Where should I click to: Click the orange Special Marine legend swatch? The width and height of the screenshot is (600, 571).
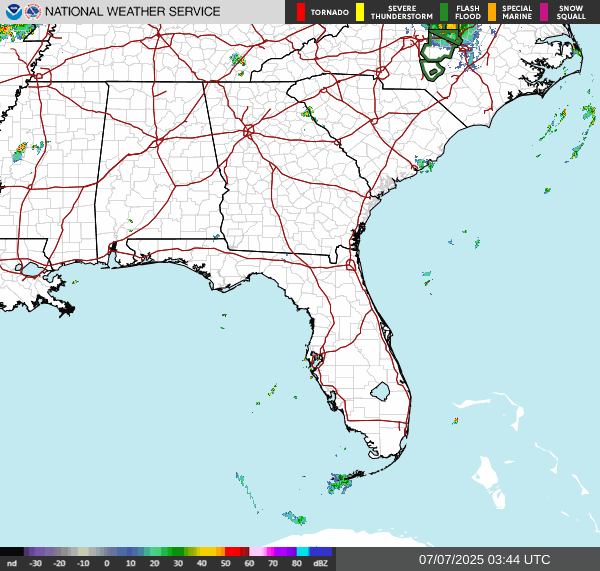pos(492,12)
